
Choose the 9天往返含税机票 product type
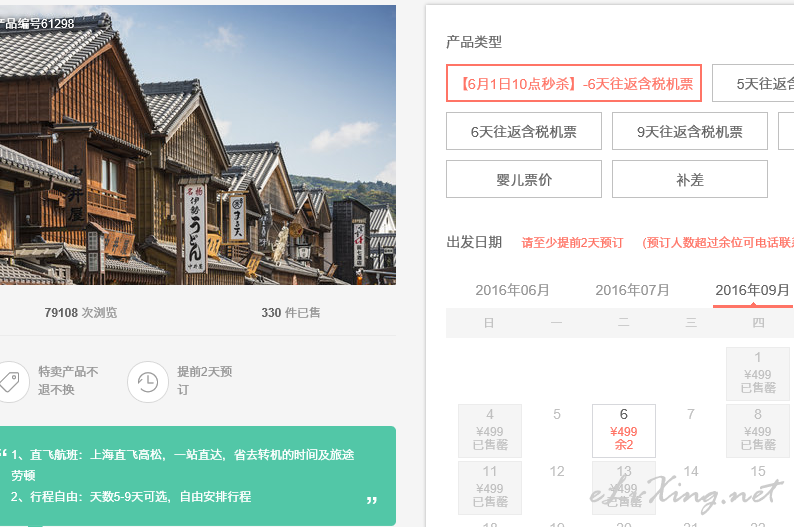click(690, 131)
